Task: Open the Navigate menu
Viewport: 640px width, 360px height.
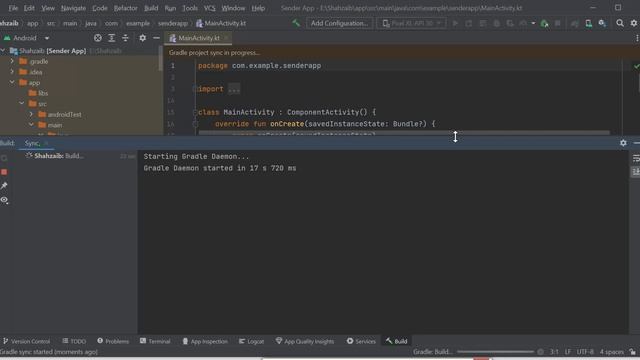Action: tap(73, 8)
